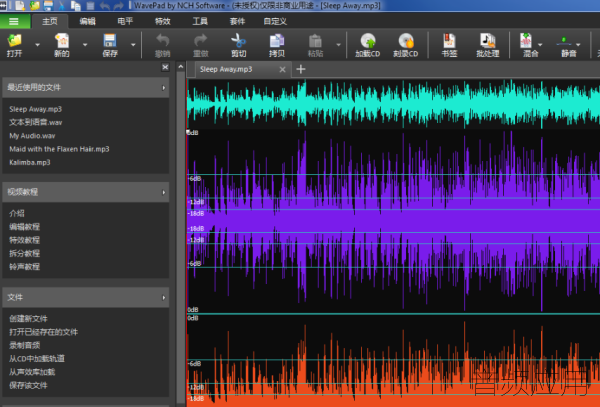This screenshot has width=600, height=407.
Task: Add a new tab with plus button
Action: tap(301, 69)
